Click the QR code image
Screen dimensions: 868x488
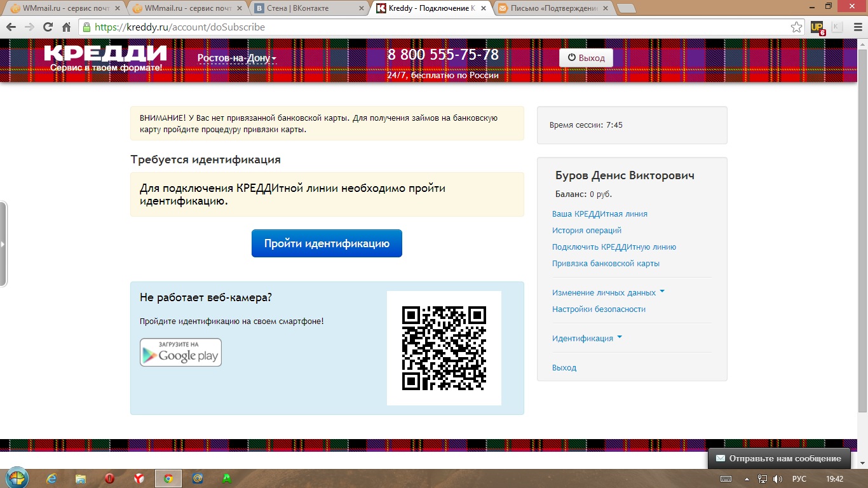pyautogui.click(x=444, y=348)
